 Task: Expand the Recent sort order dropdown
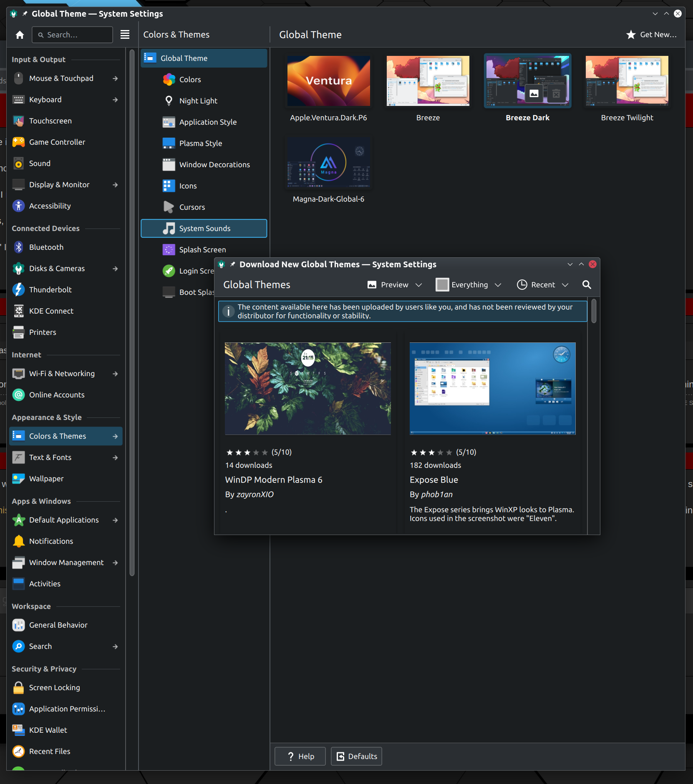(542, 285)
